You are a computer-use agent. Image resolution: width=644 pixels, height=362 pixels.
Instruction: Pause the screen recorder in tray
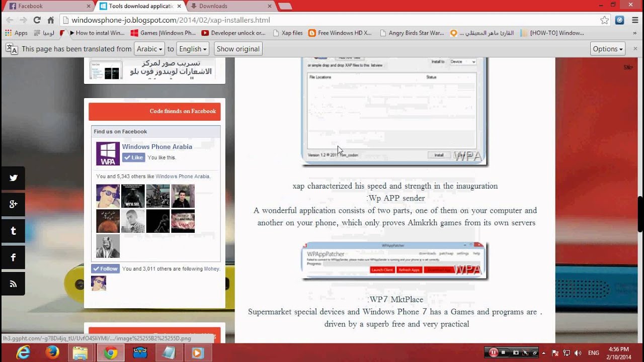tap(494, 353)
